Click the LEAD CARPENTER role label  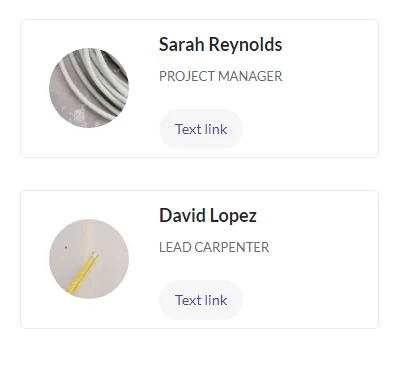coord(214,247)
